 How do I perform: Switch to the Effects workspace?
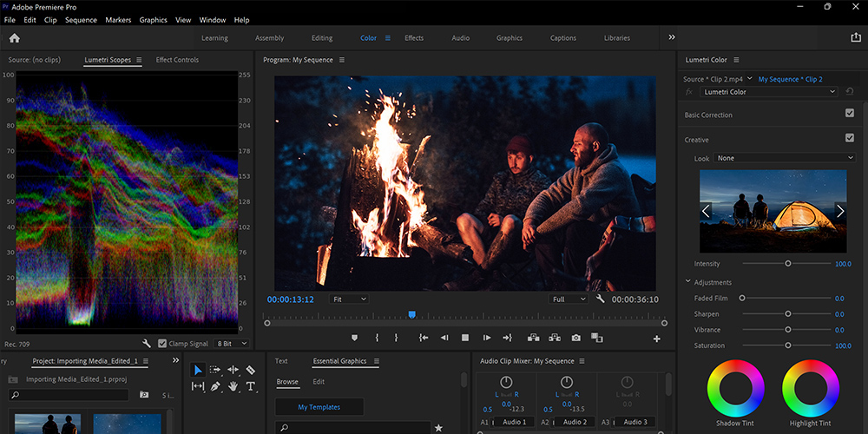[x=414, y=38]
